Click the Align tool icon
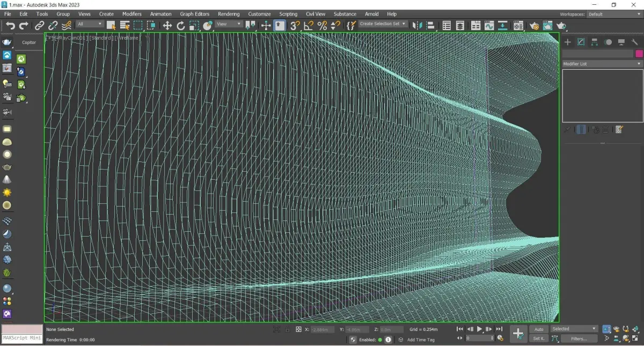This screenshot has height=346, width=644. [x=430, y=25]
